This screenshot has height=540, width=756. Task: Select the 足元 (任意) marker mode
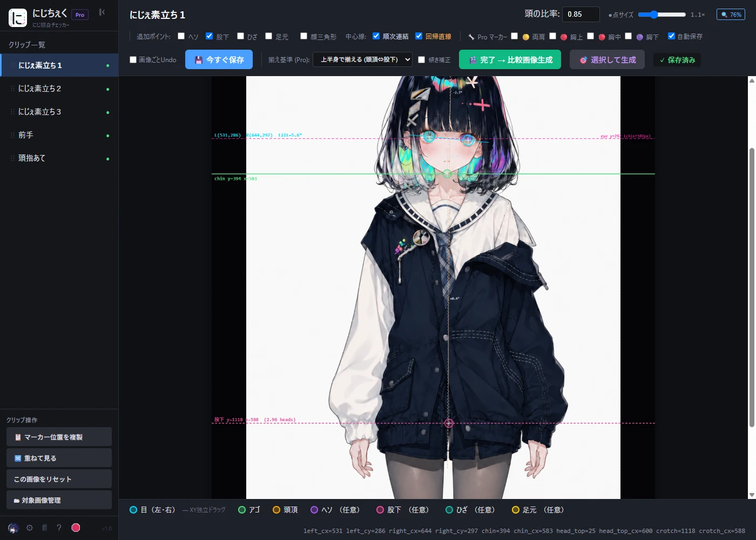[538, 510]
